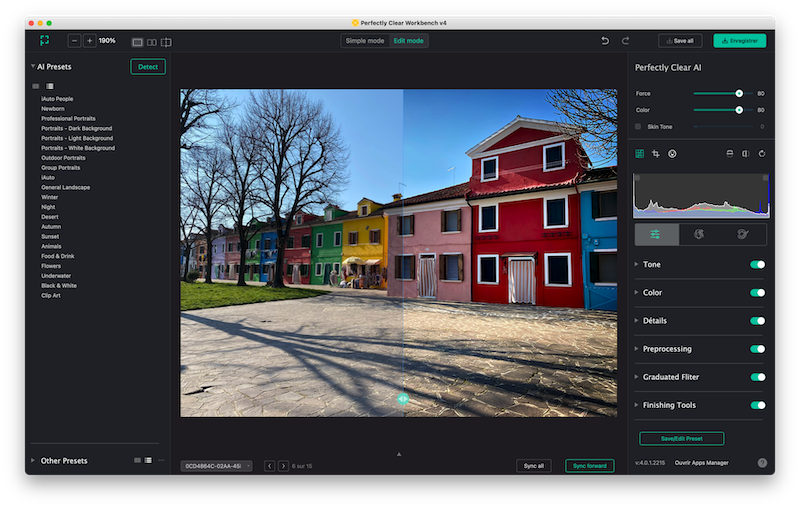Click the split divider handle on the photo
This screenshot has height=508, width=800.
403,399
